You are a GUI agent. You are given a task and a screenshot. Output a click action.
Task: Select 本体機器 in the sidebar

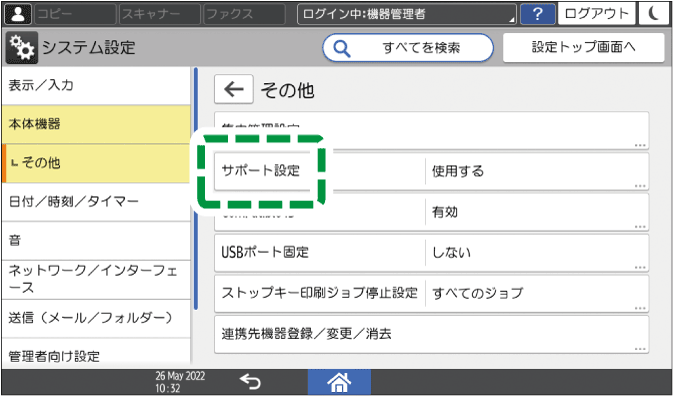click(x=96, y=124)
